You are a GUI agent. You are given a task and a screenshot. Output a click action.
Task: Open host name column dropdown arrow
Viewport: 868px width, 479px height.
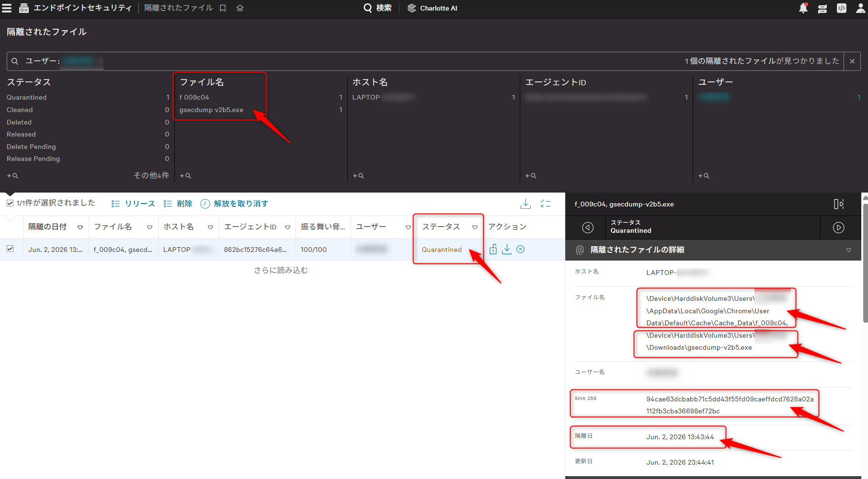point(210,227)
